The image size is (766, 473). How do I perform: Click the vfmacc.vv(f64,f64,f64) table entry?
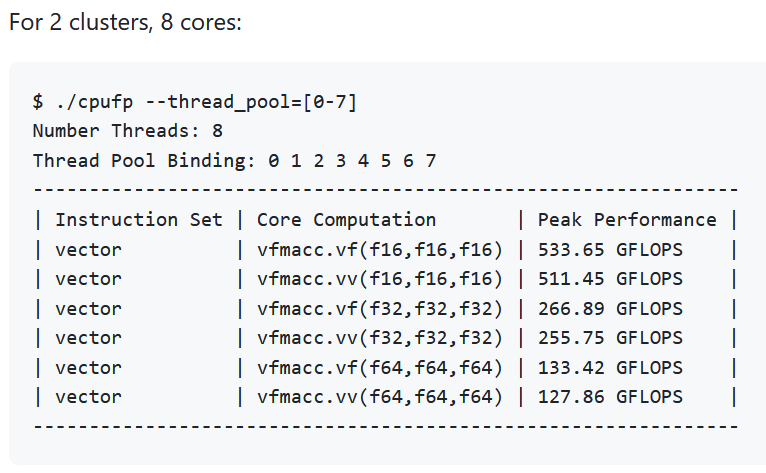pos(379,397)
